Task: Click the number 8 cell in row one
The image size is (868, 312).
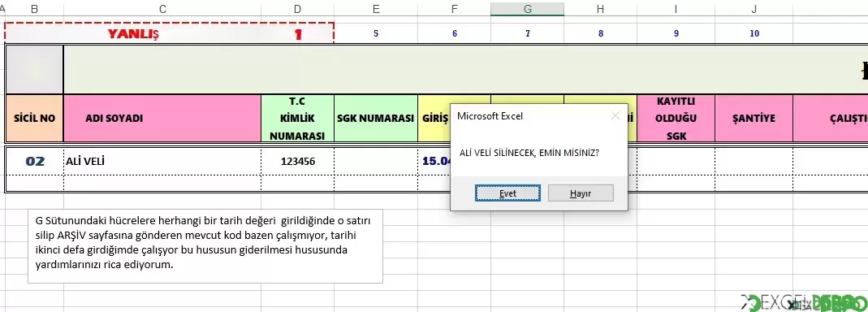Action: [601, 33]
